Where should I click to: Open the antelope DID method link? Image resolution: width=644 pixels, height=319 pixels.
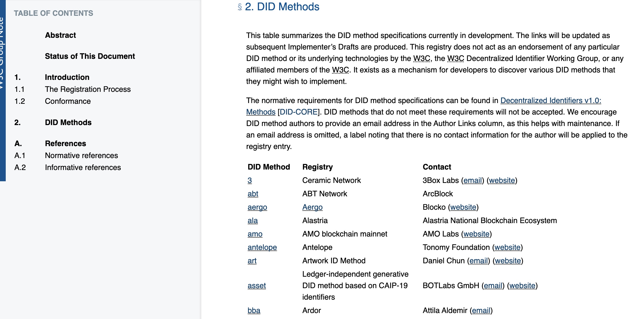262,247
